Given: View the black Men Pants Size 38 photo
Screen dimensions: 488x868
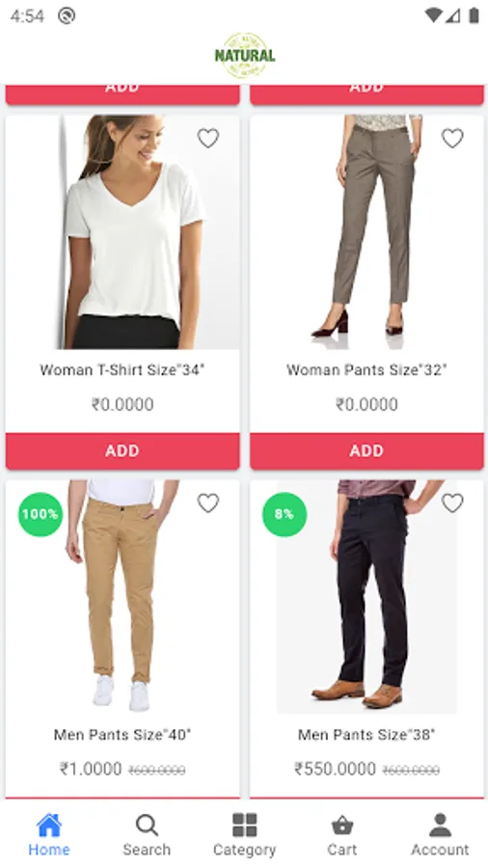Looking at the screenshot, I should point(366,597).
